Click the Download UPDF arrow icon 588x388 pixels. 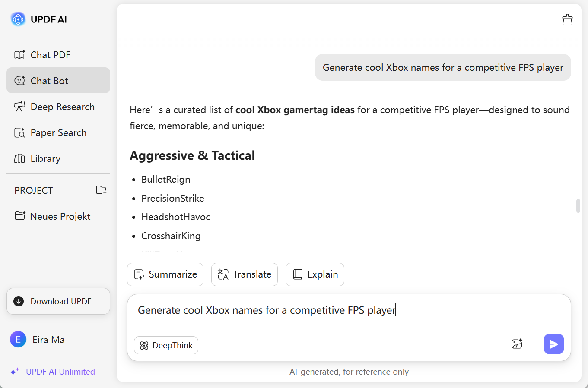point(19,301)
